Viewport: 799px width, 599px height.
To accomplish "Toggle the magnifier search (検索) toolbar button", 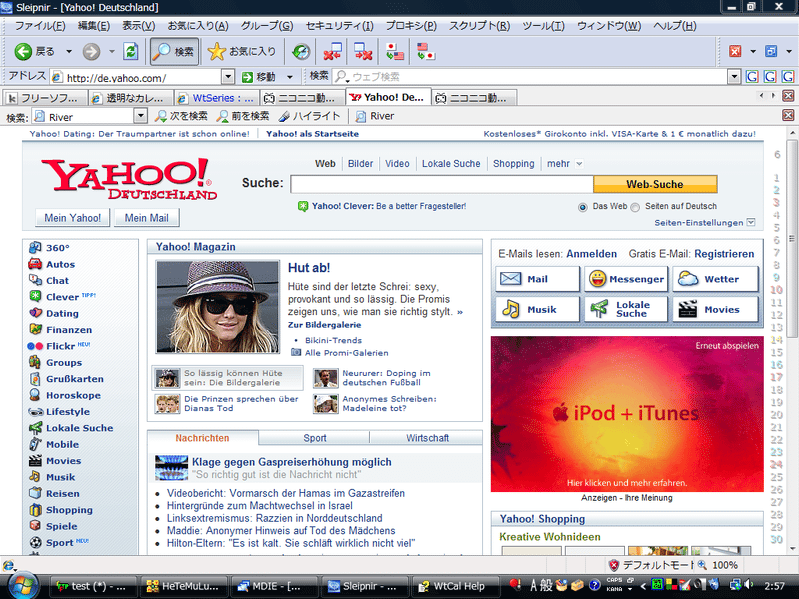I will (x=174, y=51).
